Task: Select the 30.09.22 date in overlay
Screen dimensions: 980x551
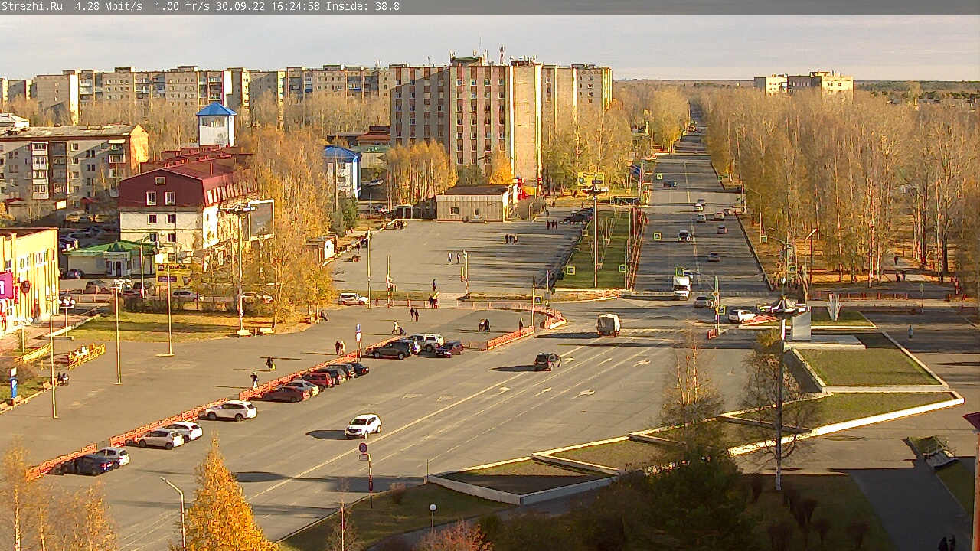Action: (240, 6)
